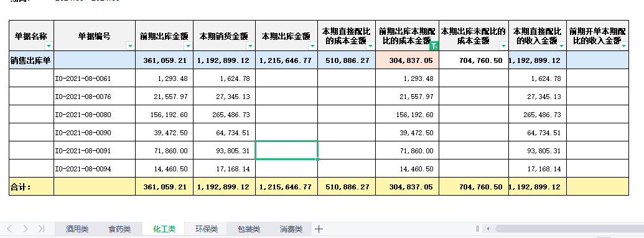This screenshot has width=644, height=238.
Task: Select 1,215,646.77 in the 销售出库单 row
Action: [286, 60]
